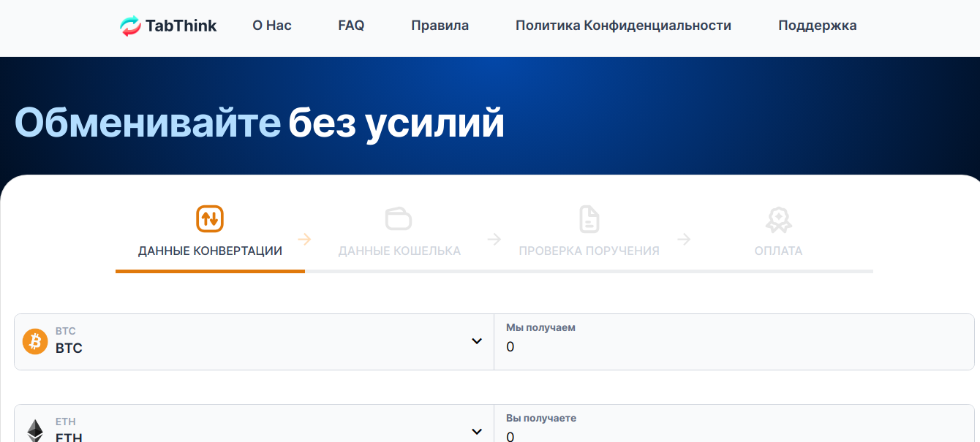980x442 pixels.
Task: Open the Поддержка page
Action: pos(818,26)
